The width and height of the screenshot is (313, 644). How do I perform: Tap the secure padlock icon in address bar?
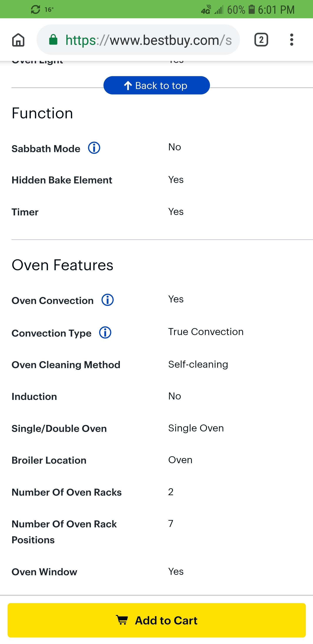point(53,40)
